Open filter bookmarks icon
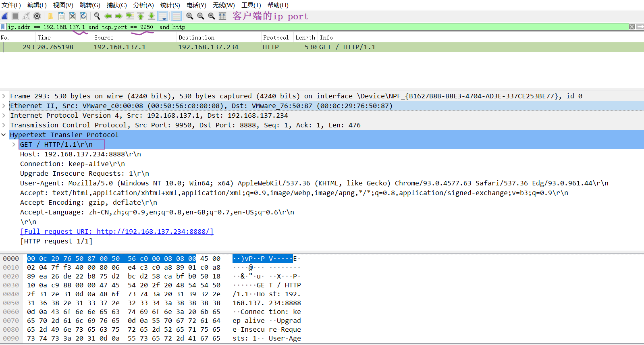The image size is (644, 345). point(3,27)
